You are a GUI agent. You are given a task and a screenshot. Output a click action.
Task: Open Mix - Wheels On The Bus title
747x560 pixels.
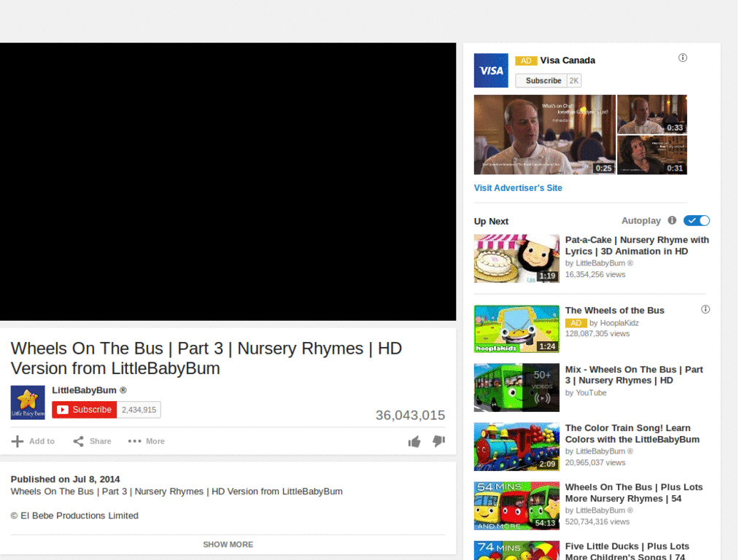(634, 376)
